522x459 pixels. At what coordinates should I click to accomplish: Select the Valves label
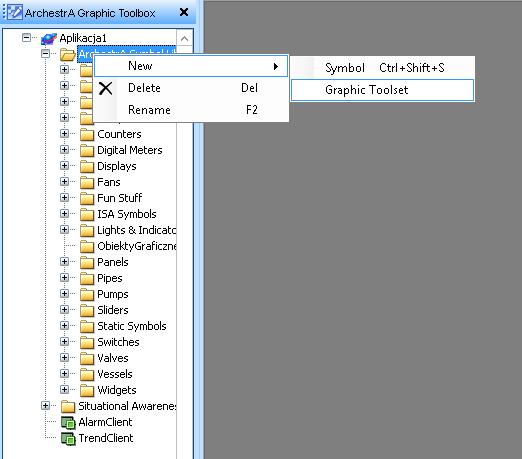pyautogui.click(x=113, y=358)
